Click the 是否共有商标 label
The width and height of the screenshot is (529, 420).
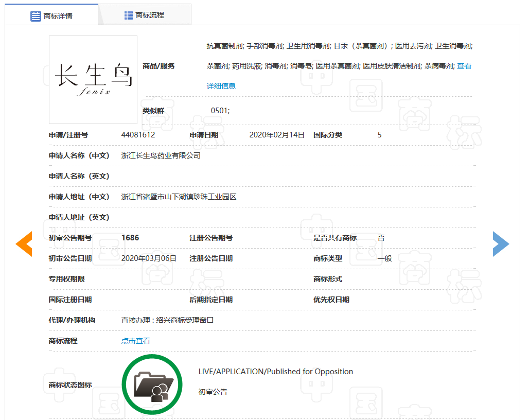pyautogui.click(x=335, y=238)
